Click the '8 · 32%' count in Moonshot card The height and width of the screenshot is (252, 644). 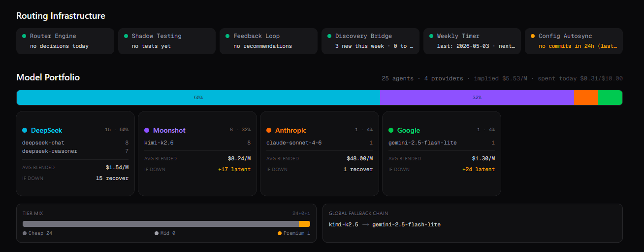click(x=240, y=130)
